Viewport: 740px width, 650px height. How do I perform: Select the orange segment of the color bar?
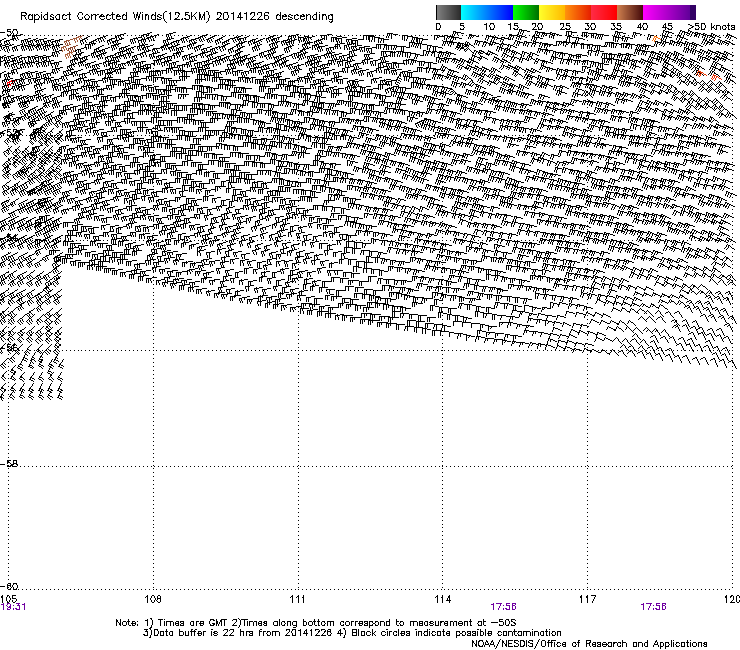click(578, 12)
